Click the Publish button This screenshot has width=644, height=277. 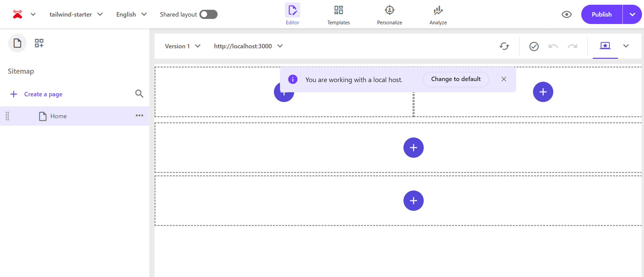coord(601,15)
